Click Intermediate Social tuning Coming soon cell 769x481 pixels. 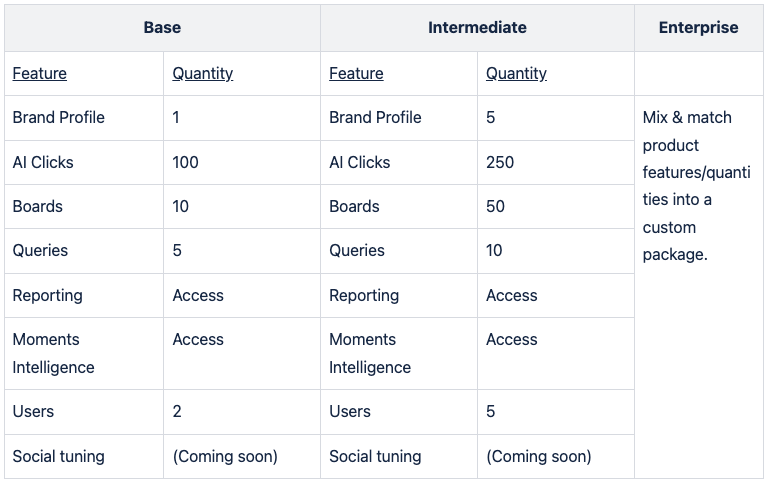point(539,456)
